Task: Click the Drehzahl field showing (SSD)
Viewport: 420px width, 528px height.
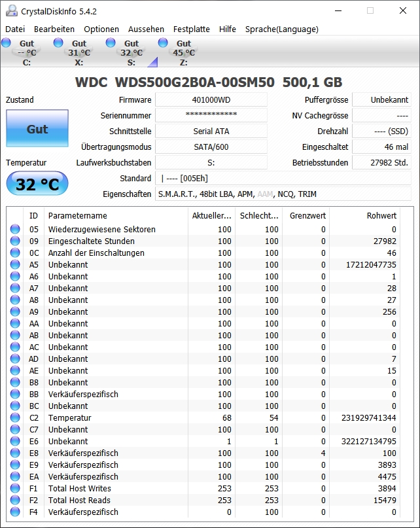Action: [381, 132]
